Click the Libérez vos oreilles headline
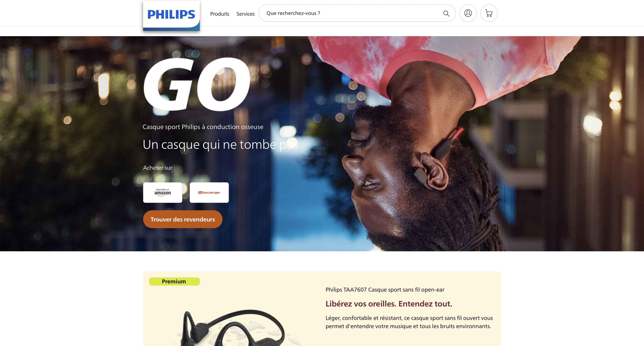The height and width of the screenshot is (346, 644). point(389,304)
